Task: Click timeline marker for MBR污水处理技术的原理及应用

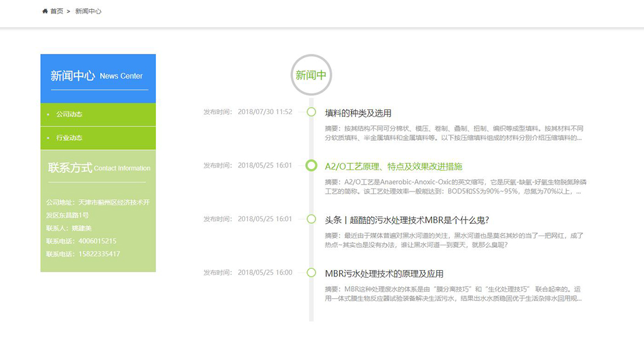Action: point(311,272)
